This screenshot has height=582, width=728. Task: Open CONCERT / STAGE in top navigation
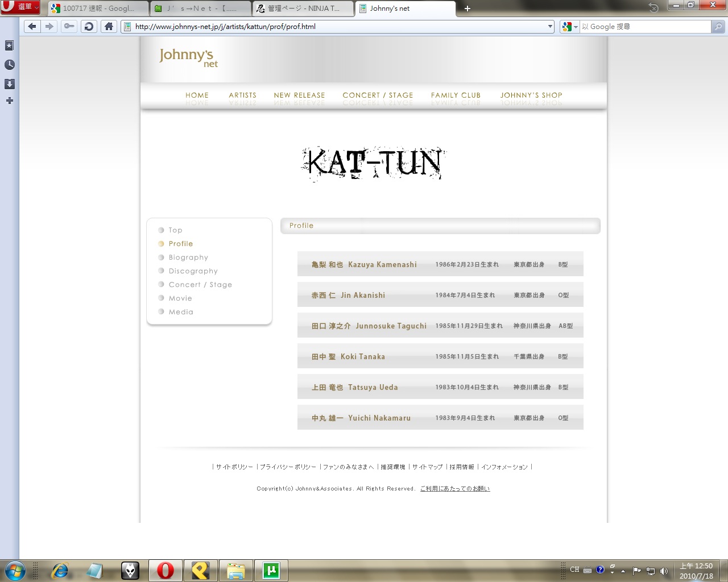378,95
